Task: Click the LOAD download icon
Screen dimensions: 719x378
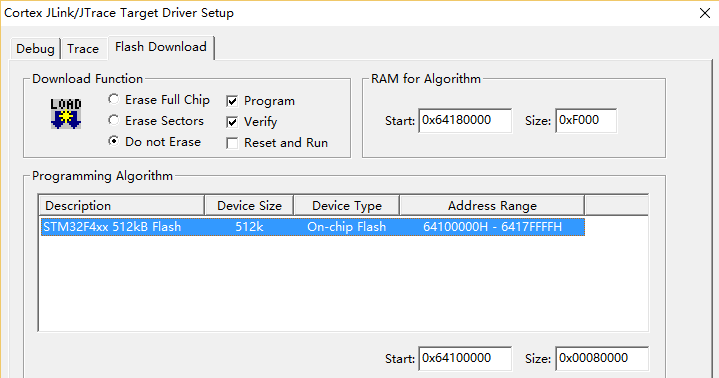Action: point(66,114)
